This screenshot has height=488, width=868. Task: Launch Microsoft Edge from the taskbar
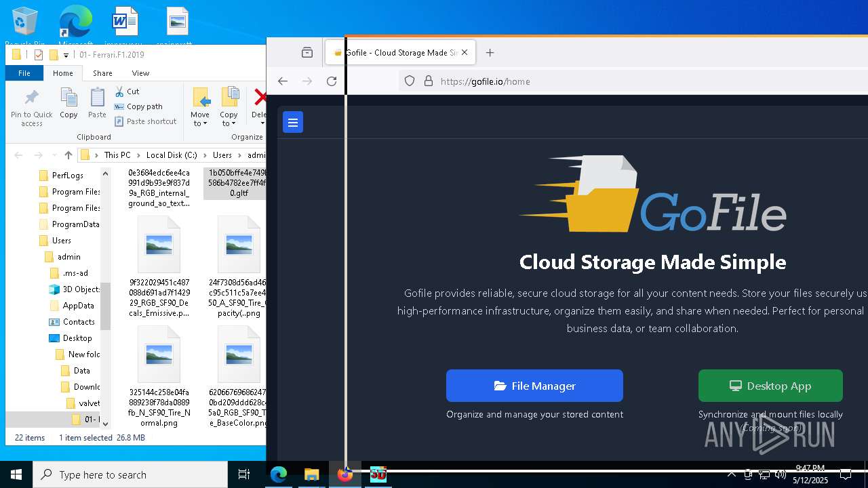pos(279,474)
